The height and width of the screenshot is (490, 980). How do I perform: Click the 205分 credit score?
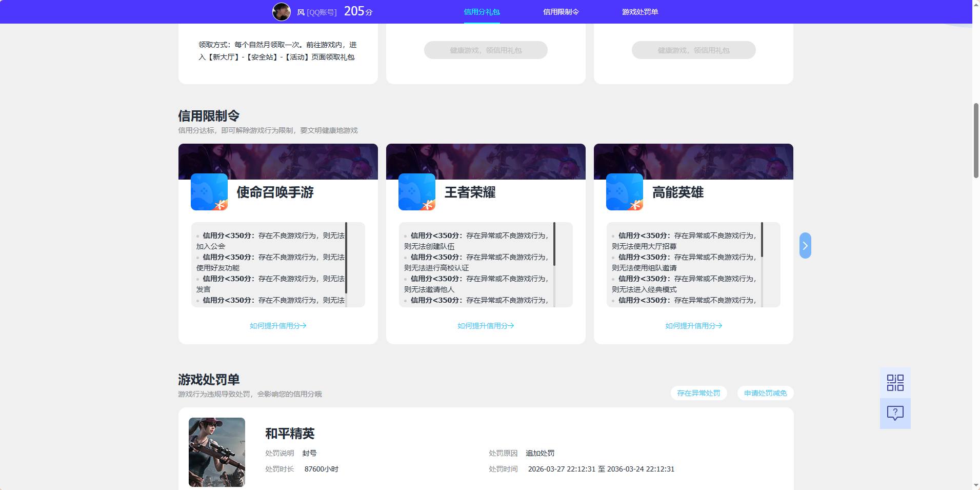[x=358, y=11]
